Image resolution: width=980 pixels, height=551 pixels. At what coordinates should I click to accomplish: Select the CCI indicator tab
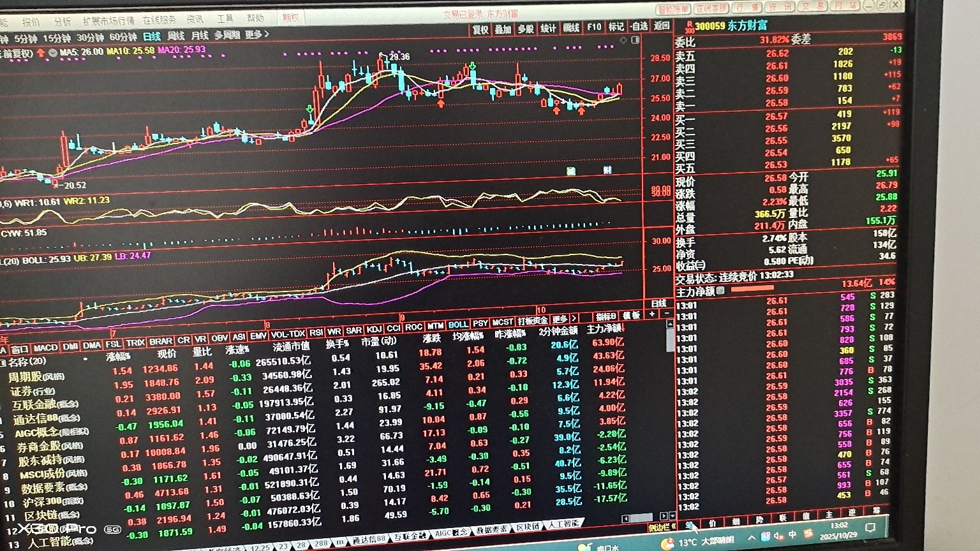pos(393,328)
